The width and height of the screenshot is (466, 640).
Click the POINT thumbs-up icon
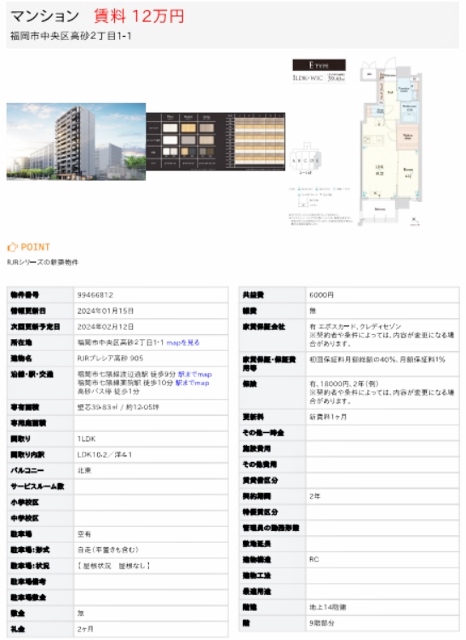point(12,247)
